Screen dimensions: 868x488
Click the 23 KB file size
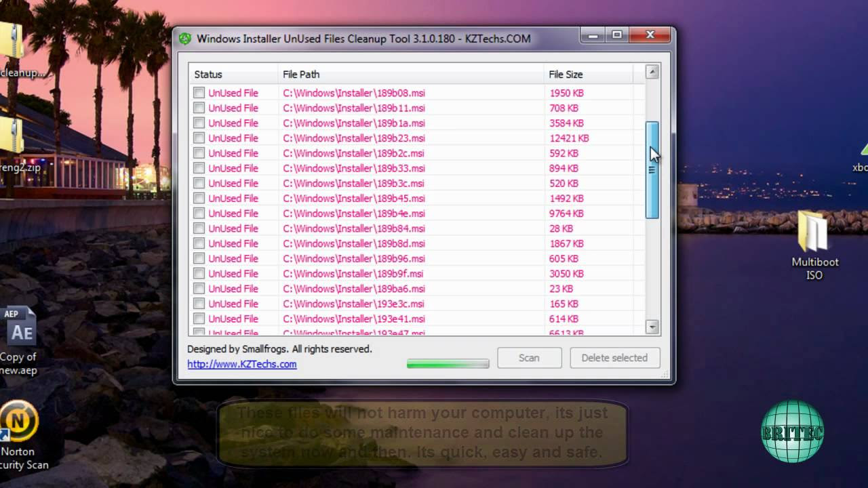561,289
